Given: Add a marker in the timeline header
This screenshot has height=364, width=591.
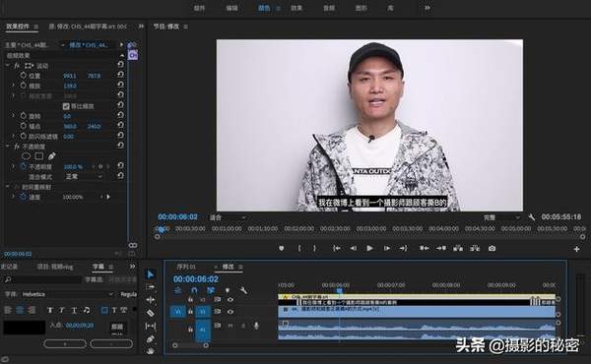Looking at the screenshot, I should [228, 290].
